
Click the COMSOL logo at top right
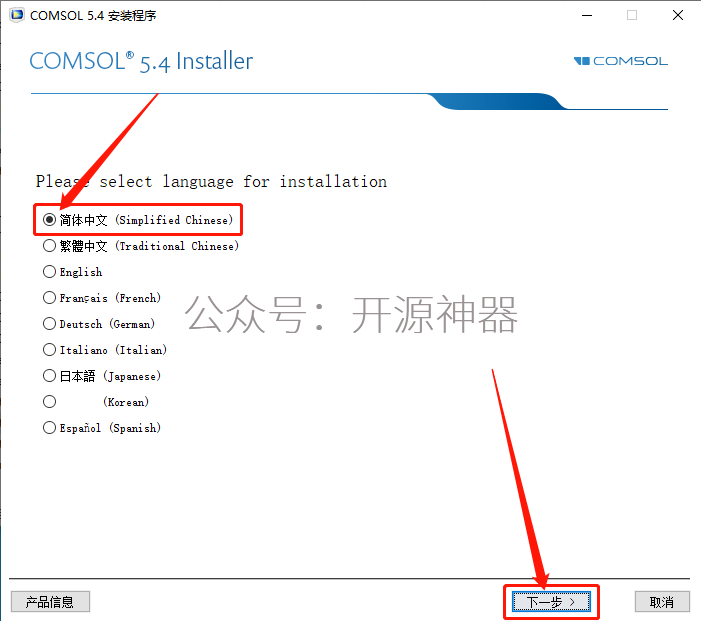(621, 61)
